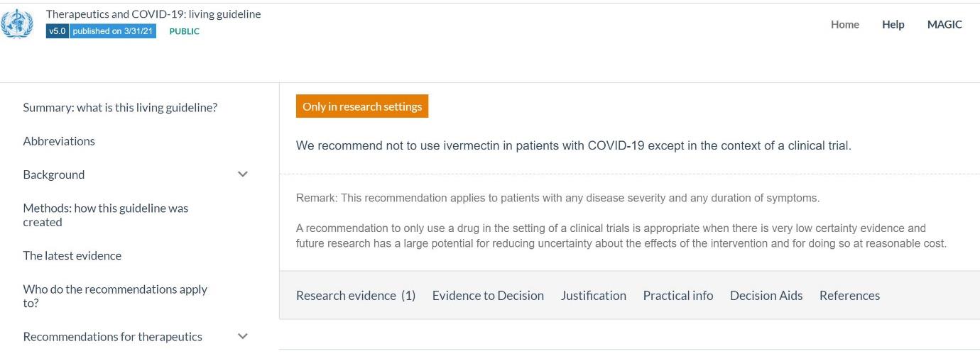Open the Decision Aids tab
The height and width of the screenshot is (356, 980).
(x=766, y=296)
